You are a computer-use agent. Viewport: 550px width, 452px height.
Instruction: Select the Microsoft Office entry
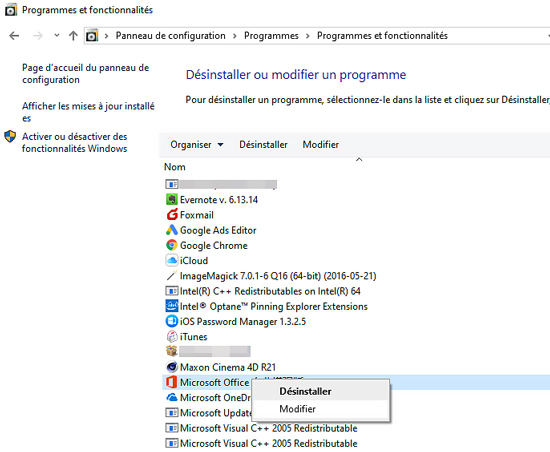[215, 382]
